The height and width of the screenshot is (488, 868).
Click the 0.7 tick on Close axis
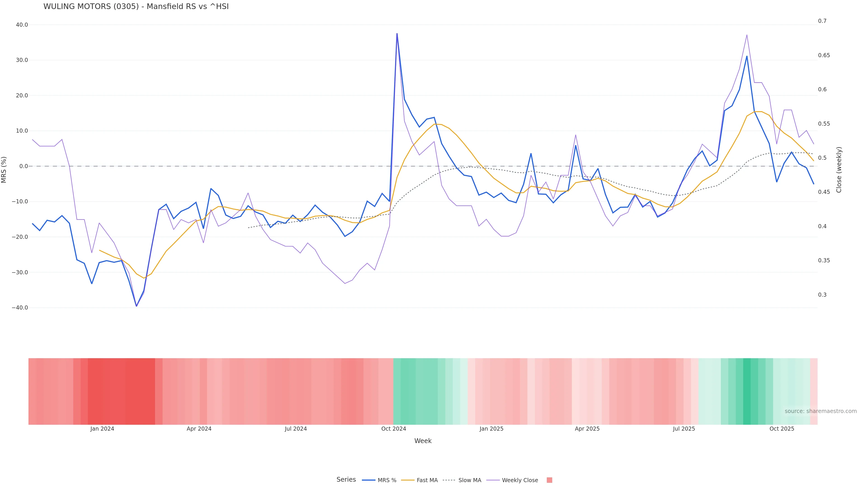click(x=822, y=21)
